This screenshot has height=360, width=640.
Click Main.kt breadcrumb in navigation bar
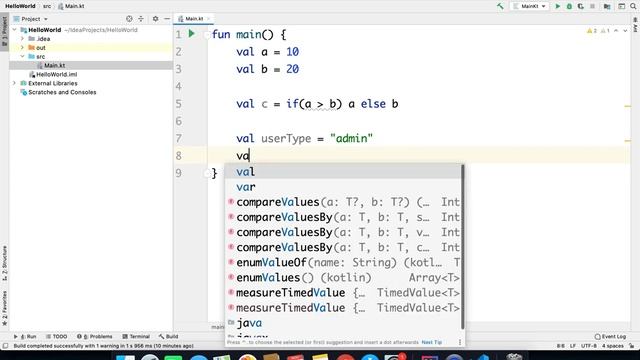(x=71, y=6)
